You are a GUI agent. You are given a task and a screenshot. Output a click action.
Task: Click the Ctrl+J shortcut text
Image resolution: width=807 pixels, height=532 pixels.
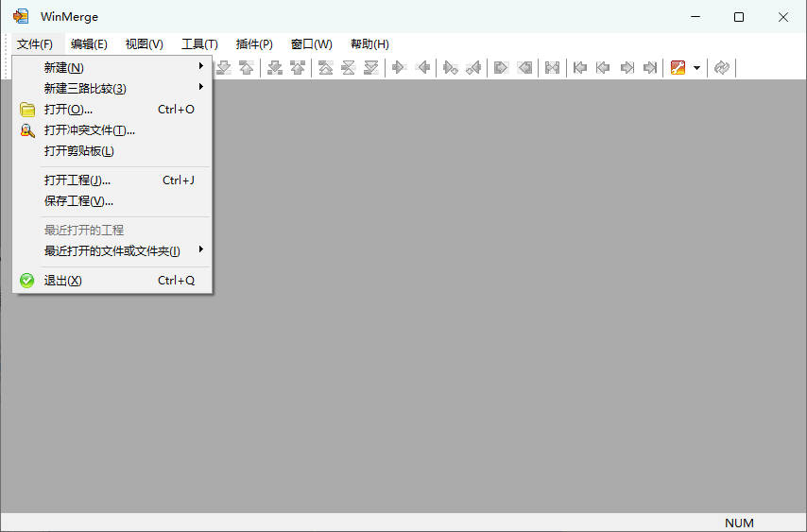pyautogui.click(x=178, y=180)
